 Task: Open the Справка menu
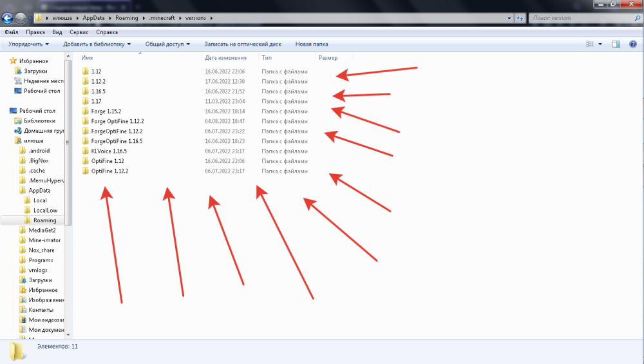click(107, 32)
